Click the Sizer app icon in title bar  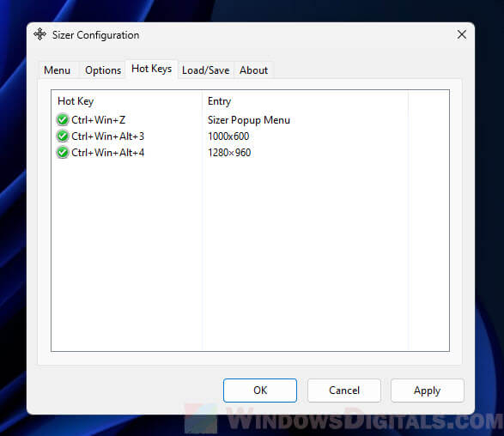(39, 34)
